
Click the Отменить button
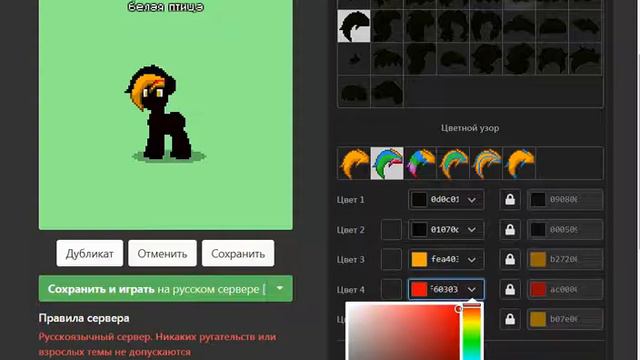162,253
